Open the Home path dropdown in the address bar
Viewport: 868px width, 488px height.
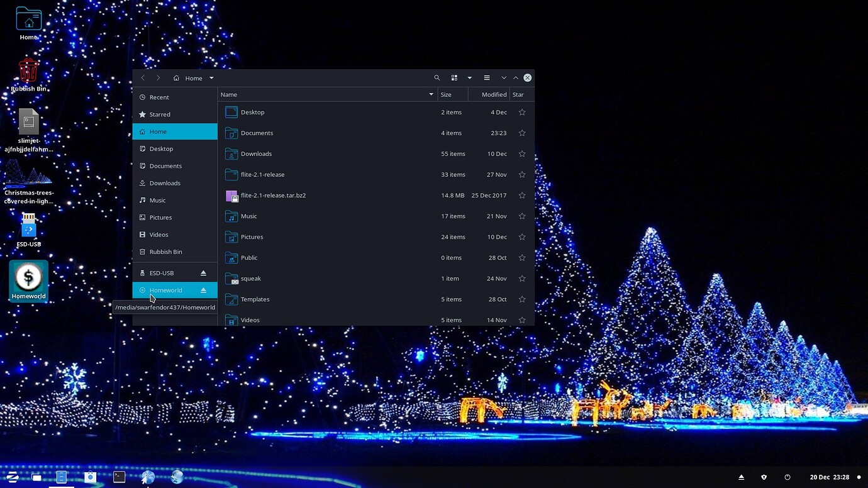pyautogui.click(x=211, y=77)
